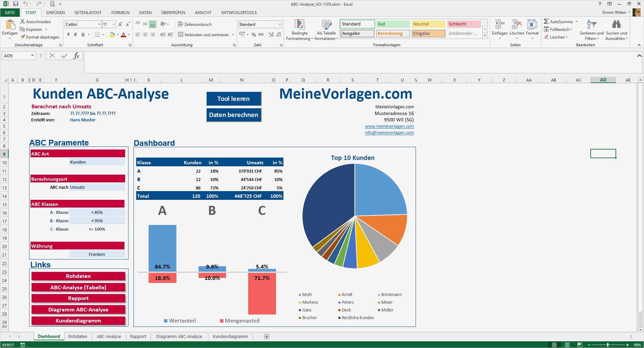The width and height of the screenshot is (644, 348).
Task: Switch to the FORMELN ribbon tab
Action: [120, 12]
